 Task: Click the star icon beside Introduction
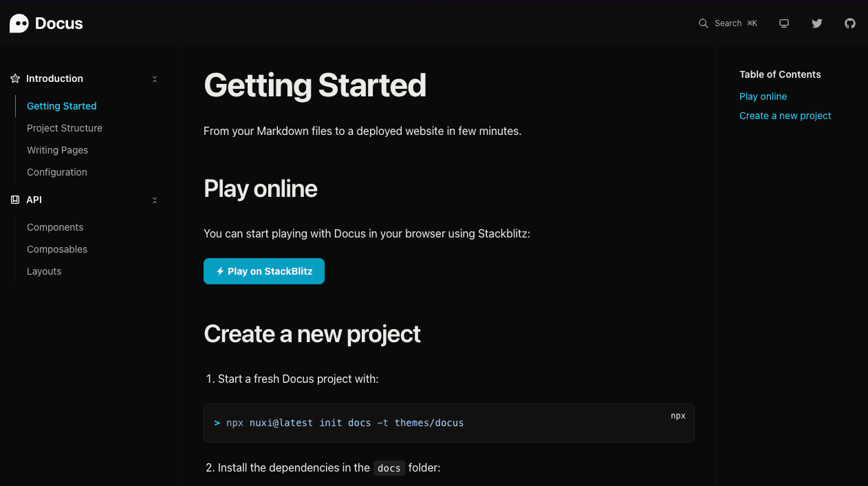point(15,79)
